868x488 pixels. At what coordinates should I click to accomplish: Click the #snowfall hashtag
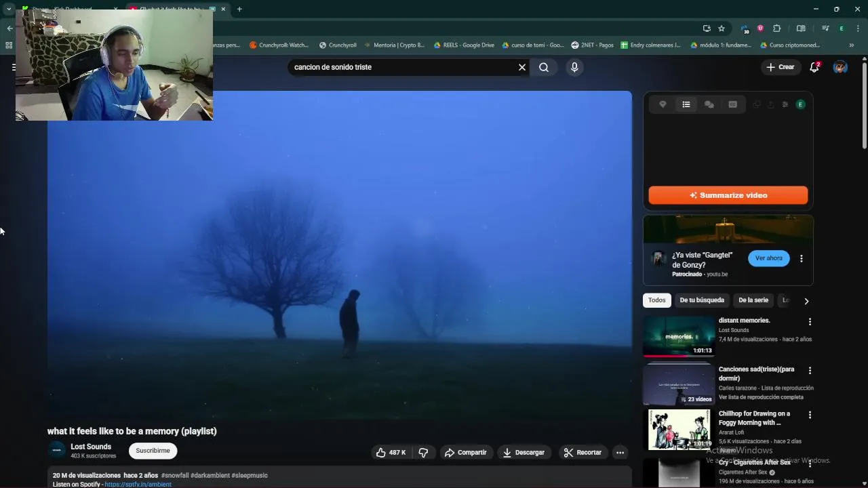[x=175, y=476]
